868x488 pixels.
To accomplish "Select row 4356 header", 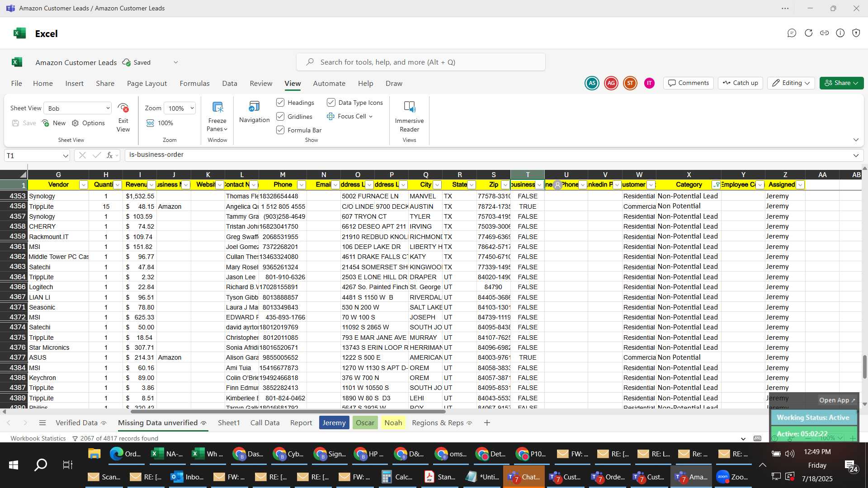I will tap(14, 206).
